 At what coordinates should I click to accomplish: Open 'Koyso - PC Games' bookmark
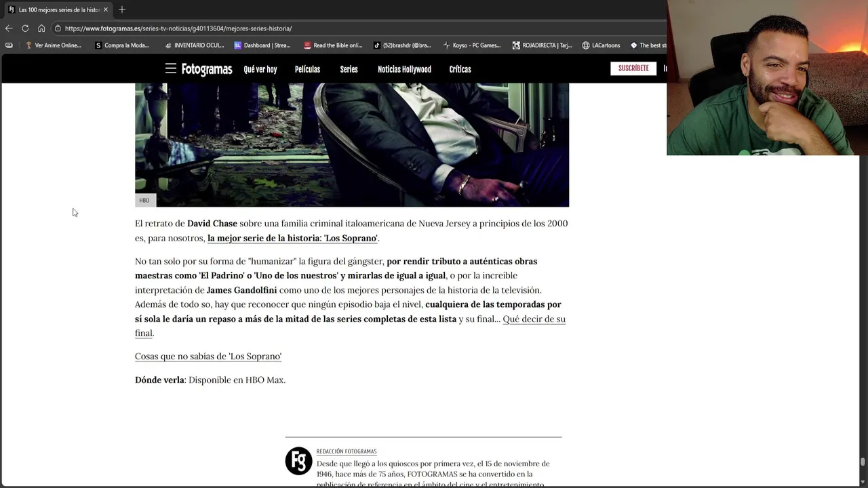[472, 45]
